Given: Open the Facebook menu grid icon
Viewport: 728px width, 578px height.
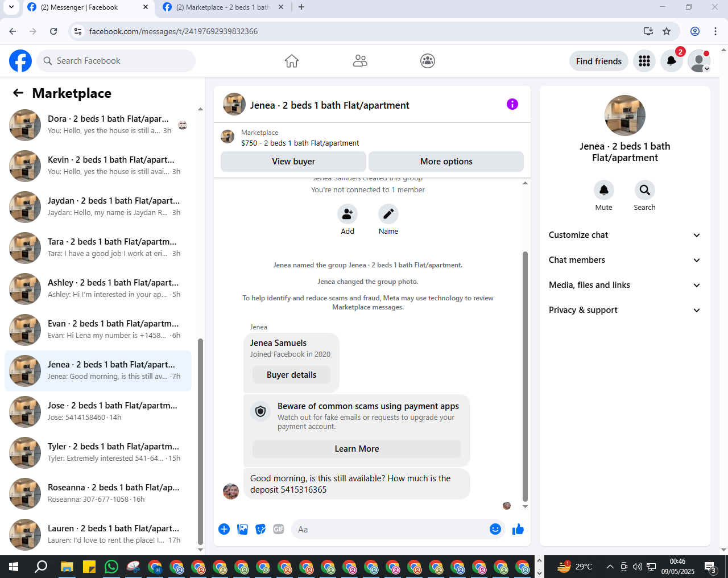Looking at the screenshot, I should point(644,61).
